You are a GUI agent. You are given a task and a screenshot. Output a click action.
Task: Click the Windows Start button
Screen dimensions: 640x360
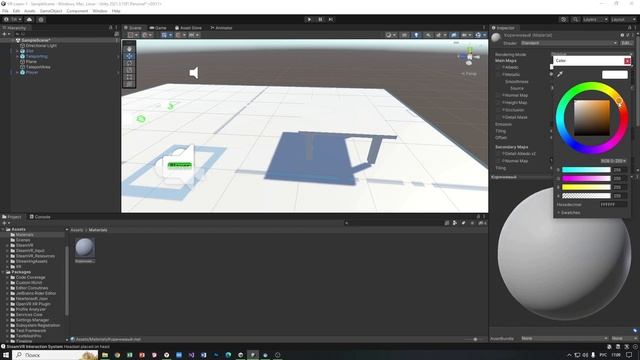(x=6, y=355)
